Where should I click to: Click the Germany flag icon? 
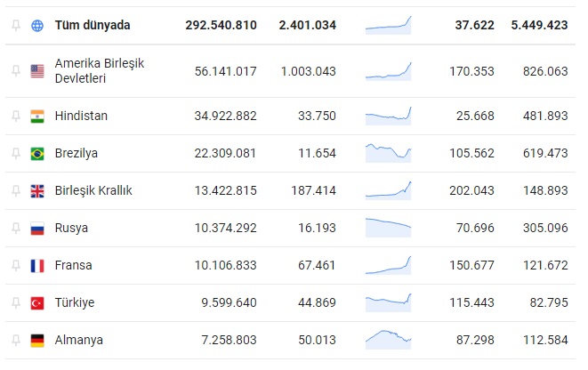point(37,340)
